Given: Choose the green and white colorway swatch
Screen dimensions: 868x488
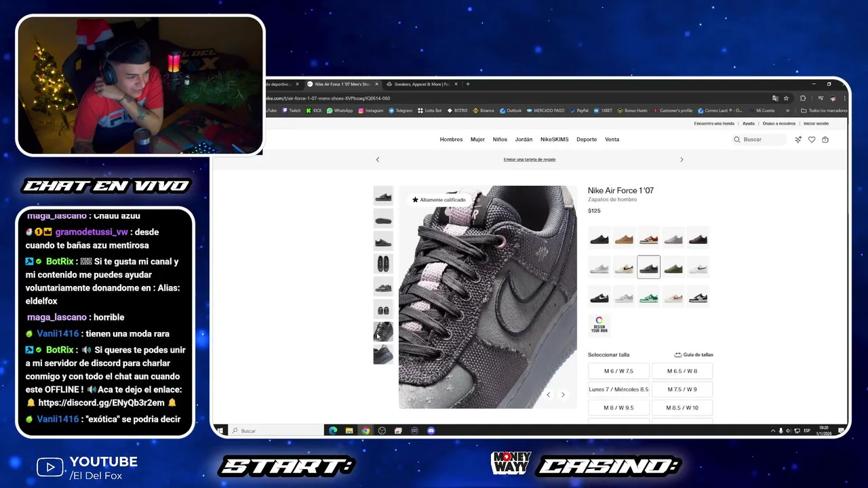Looking at the screenshot, I should (648, 297).
